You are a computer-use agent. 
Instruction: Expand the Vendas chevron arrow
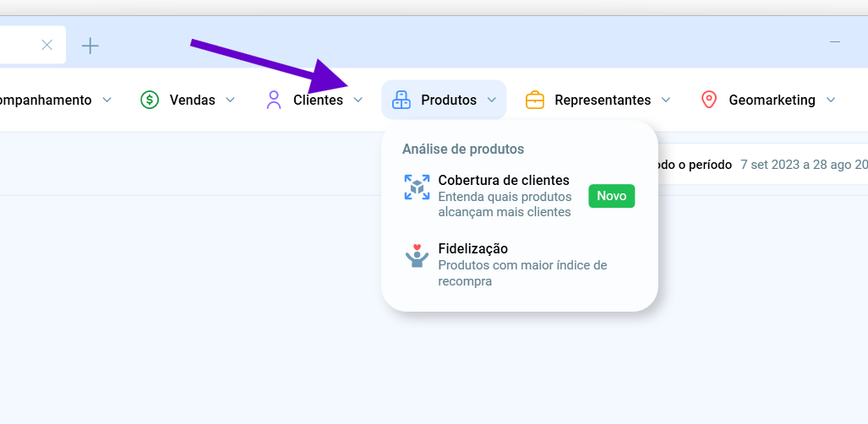(230, 101)
